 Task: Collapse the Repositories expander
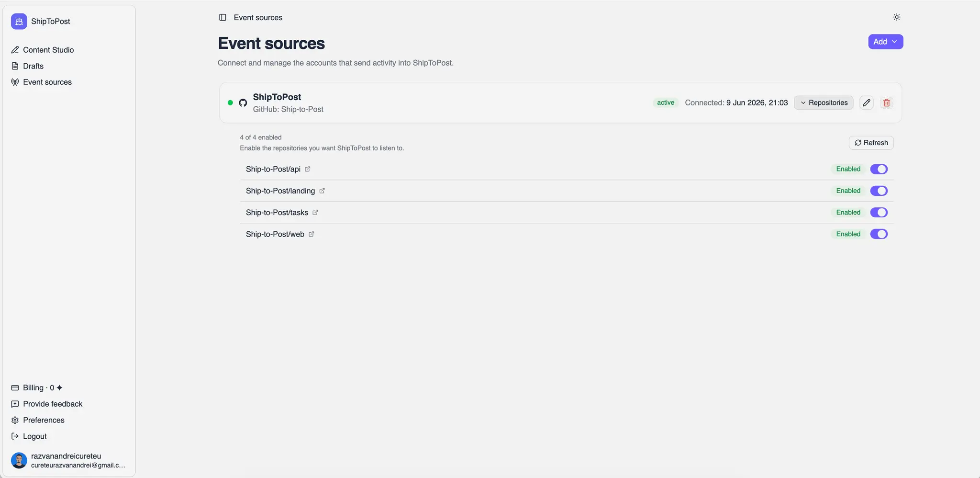[x=824, y=102]
